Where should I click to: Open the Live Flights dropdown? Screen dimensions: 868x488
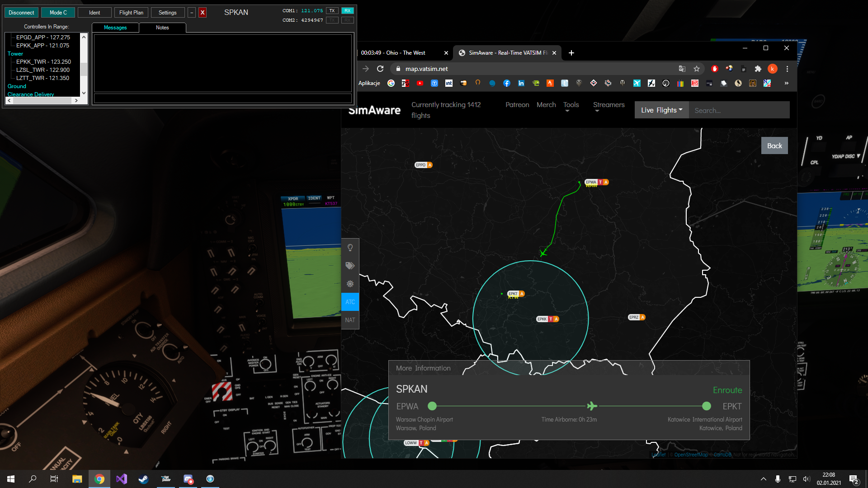[x=661, y=110]
